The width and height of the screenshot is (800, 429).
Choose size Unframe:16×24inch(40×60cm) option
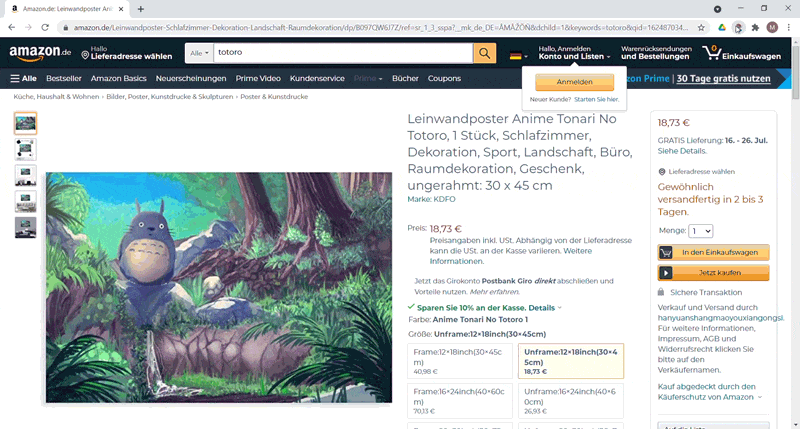coord(571,401)
